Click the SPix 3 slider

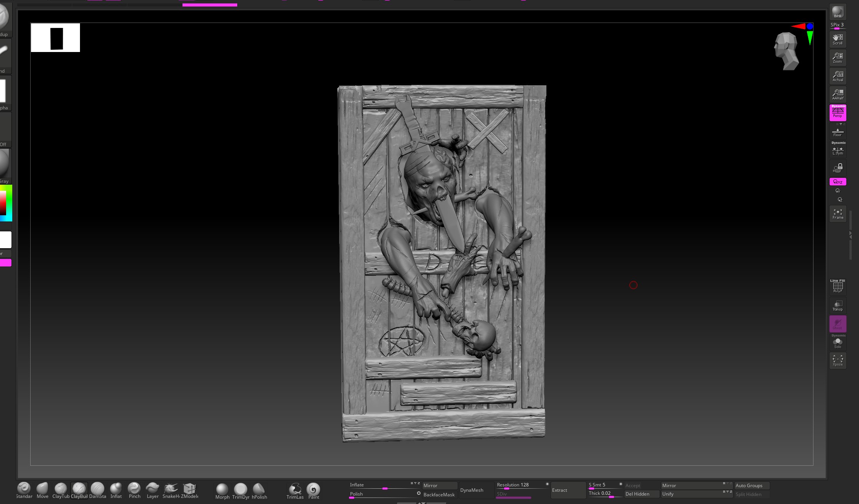click(838, 26)
